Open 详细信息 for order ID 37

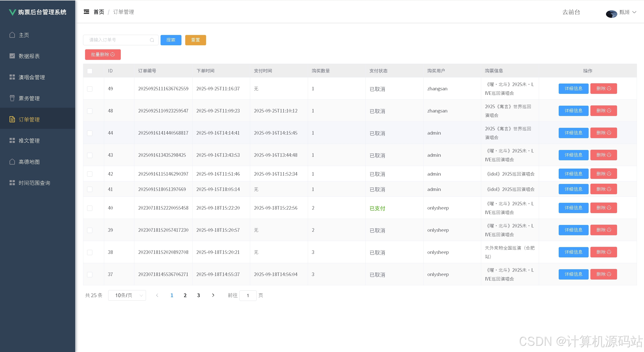(574, 274)
